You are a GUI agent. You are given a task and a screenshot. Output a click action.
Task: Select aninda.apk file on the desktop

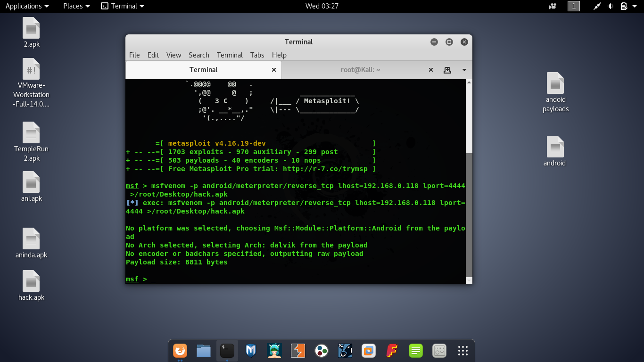[x=32, y=243]
